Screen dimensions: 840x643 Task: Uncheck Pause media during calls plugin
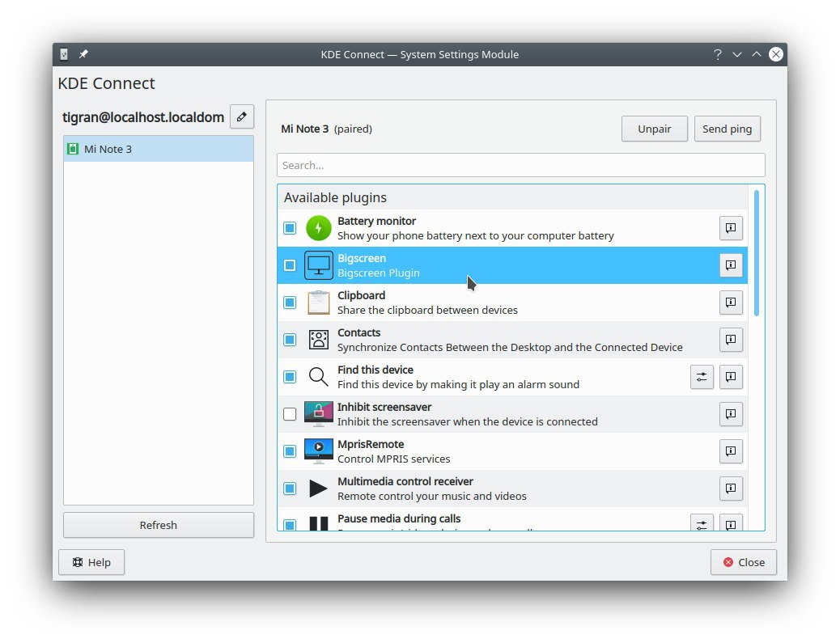pos(290,525)
